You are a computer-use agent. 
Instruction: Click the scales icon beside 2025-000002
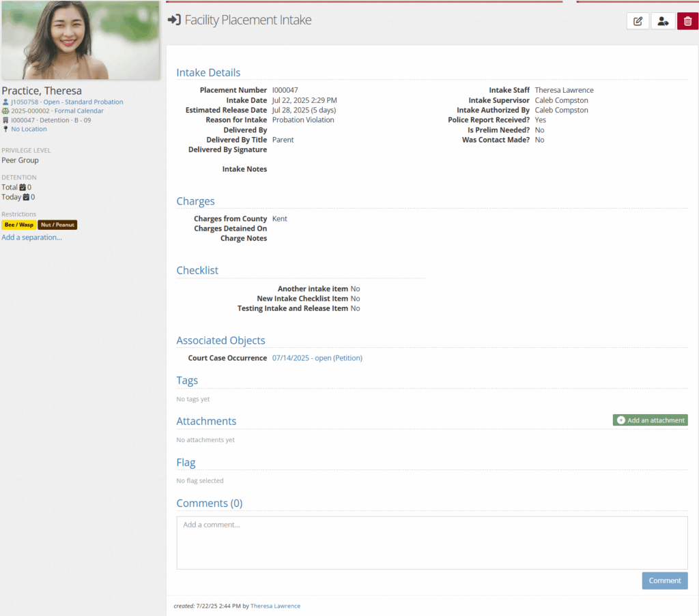[x=5, y=111]
